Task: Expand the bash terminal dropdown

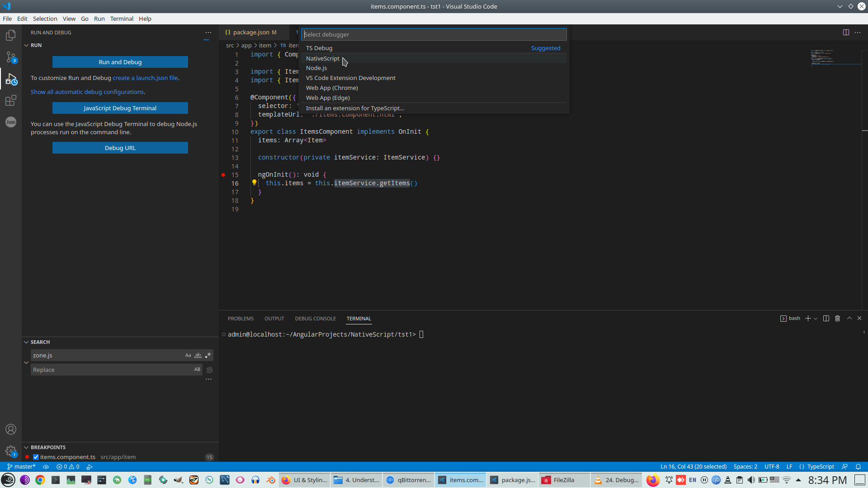Action: pos(816,318)
